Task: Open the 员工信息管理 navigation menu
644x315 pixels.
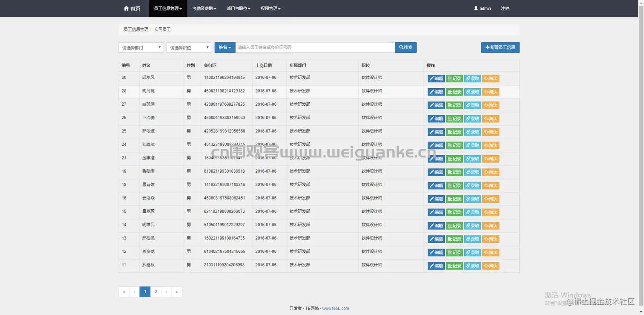Action: click(168, 9)
